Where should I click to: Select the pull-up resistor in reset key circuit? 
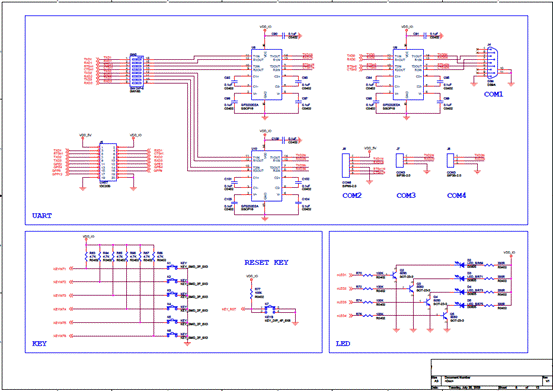point(251,293)
